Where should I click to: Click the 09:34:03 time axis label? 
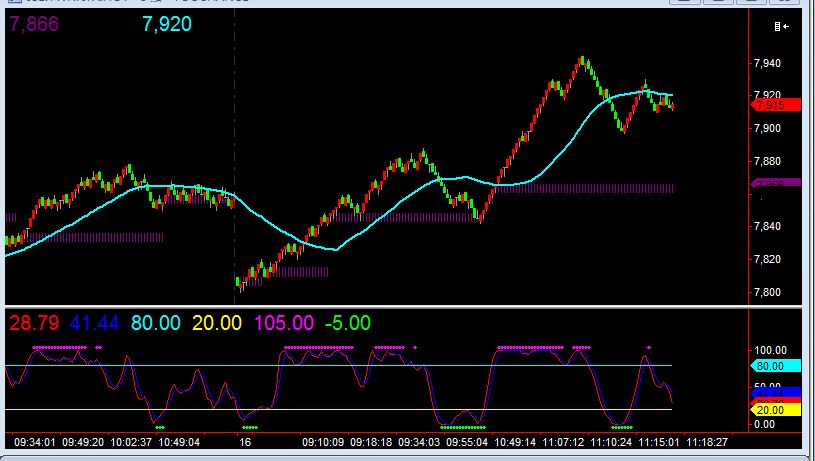point(419,442)
